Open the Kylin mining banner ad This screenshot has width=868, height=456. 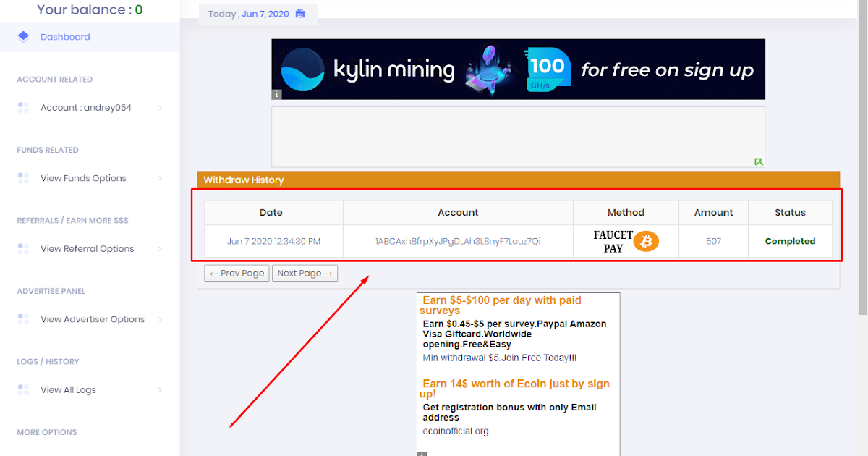click(518, 69)
